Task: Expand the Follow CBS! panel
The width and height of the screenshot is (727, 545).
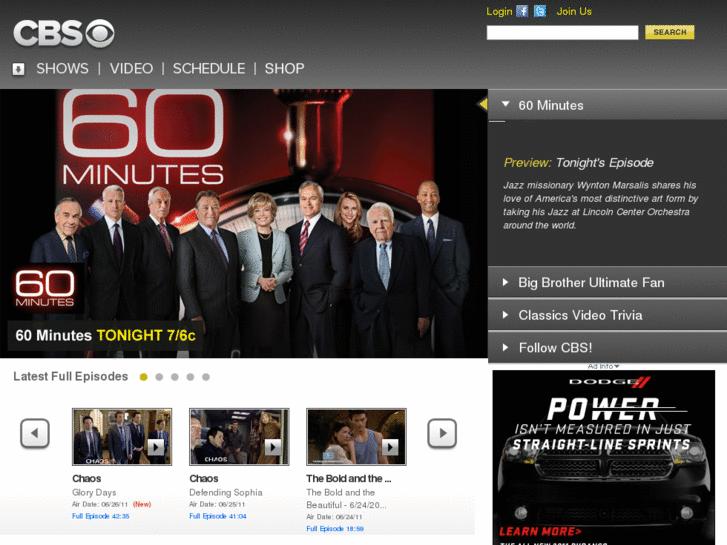Action: coord(607,347)
